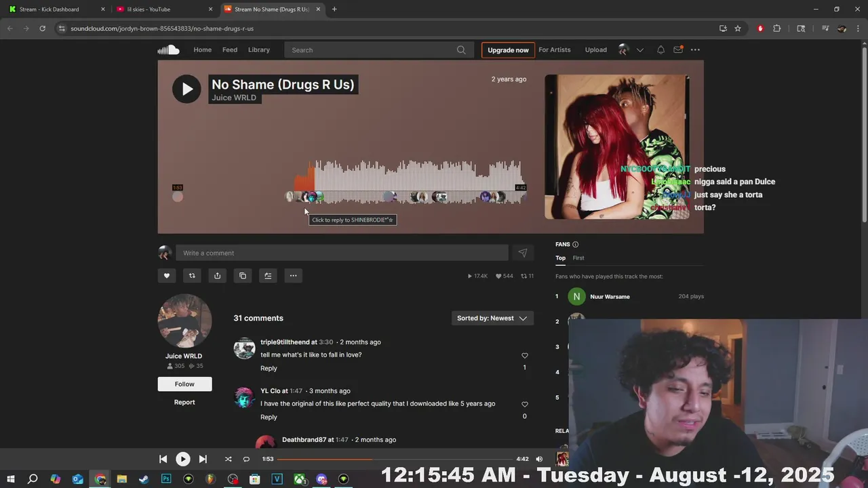This screenshot has width=868, height=488.
Task: Click in the Write a comment field
Action: tap(342, 253)
